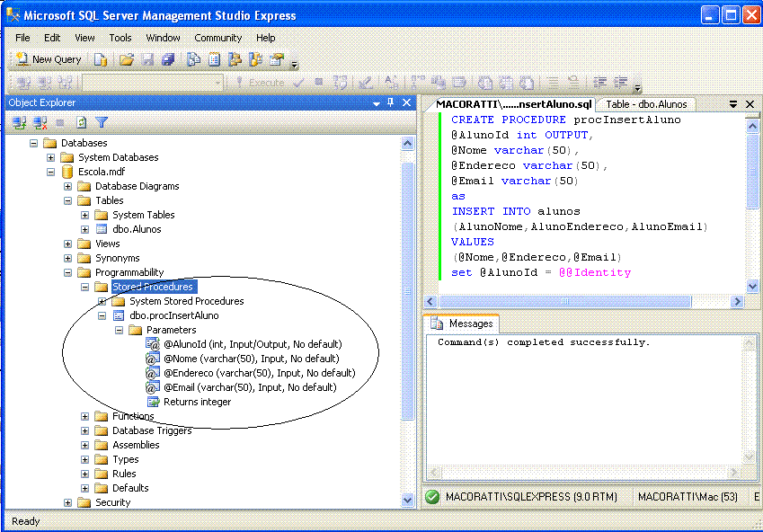Open the available databases combo box
The image size is (763, 532).
(152, 83)
